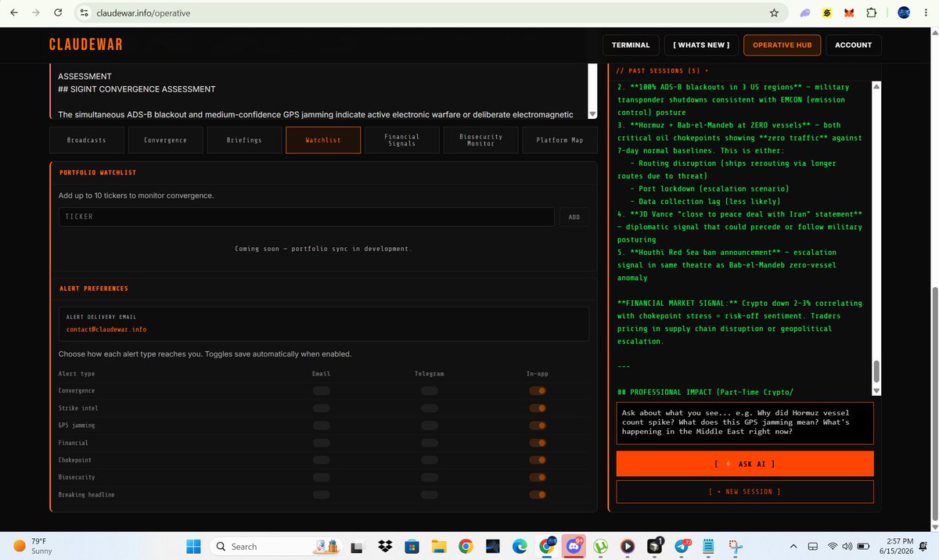Image resolution: width=939 pixels, height=560 pixels.
Task: Open Microsoft Edge from taskbar
Action: click(520, 546)
